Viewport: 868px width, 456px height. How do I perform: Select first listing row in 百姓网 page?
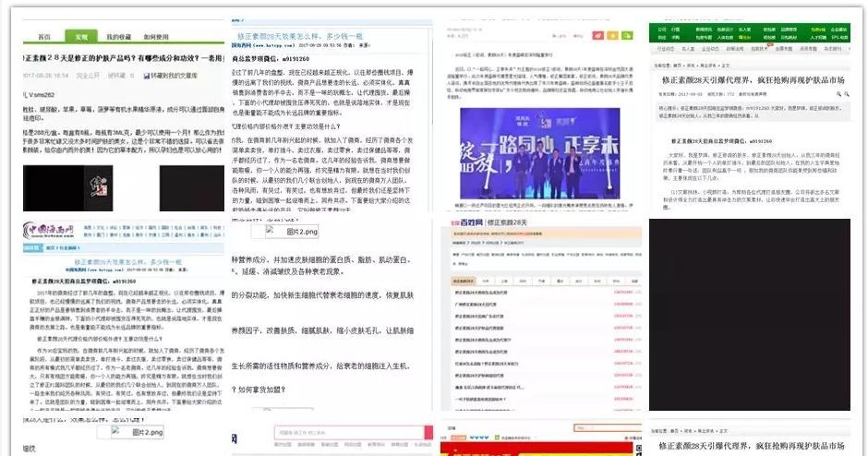click(547, 293)
